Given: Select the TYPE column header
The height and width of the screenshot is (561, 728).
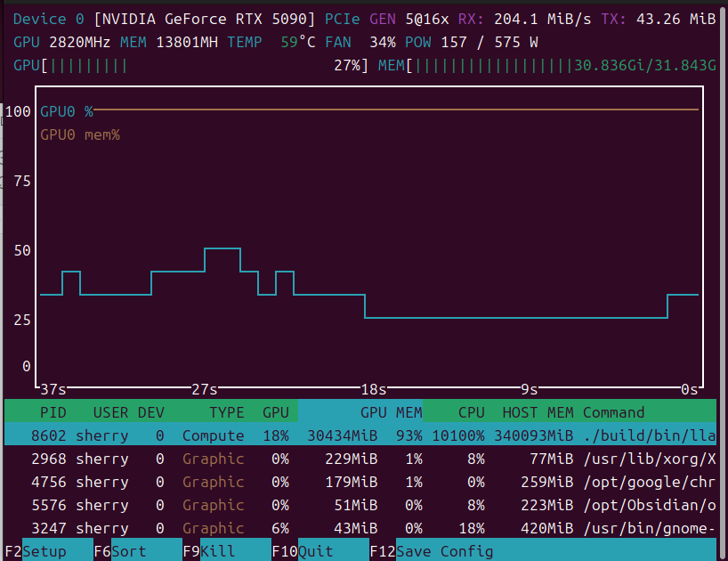Looking at the screenshot, I should click(x=227, y=412).
